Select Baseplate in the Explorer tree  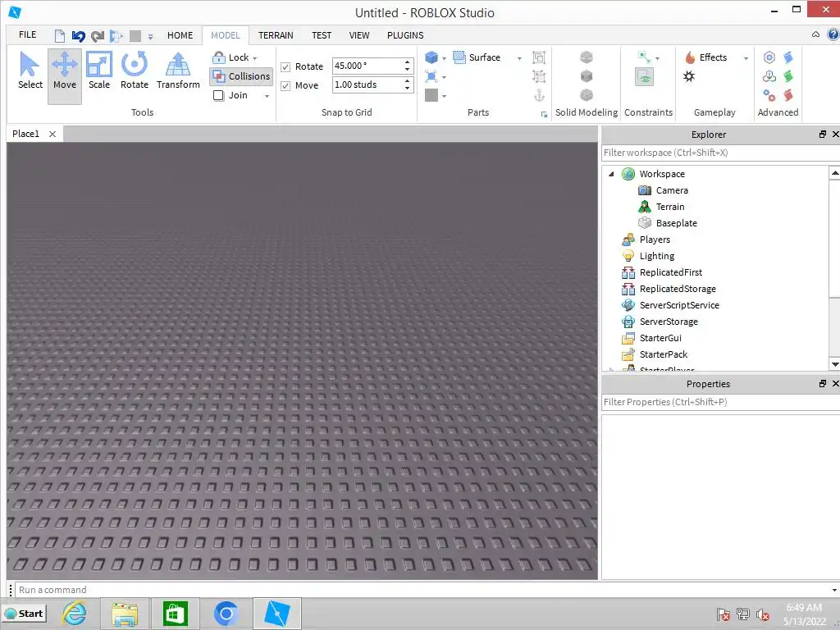coord(676,223)
